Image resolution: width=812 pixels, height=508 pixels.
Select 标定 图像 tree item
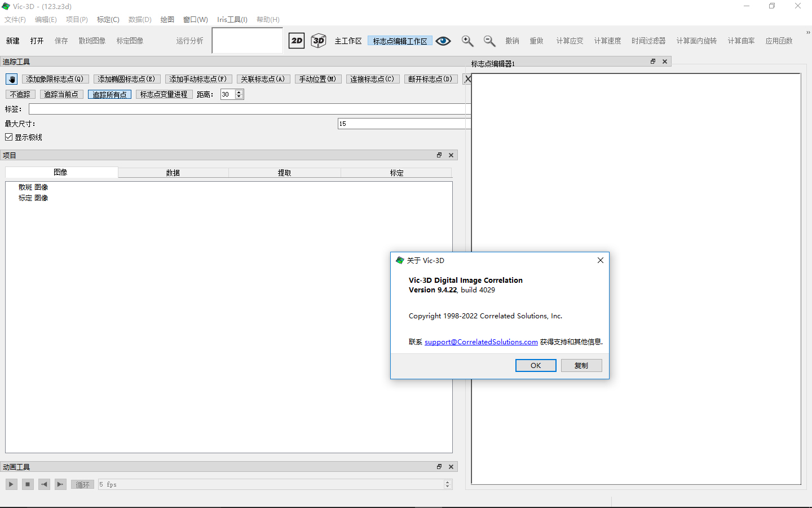[x=33, y=198]
